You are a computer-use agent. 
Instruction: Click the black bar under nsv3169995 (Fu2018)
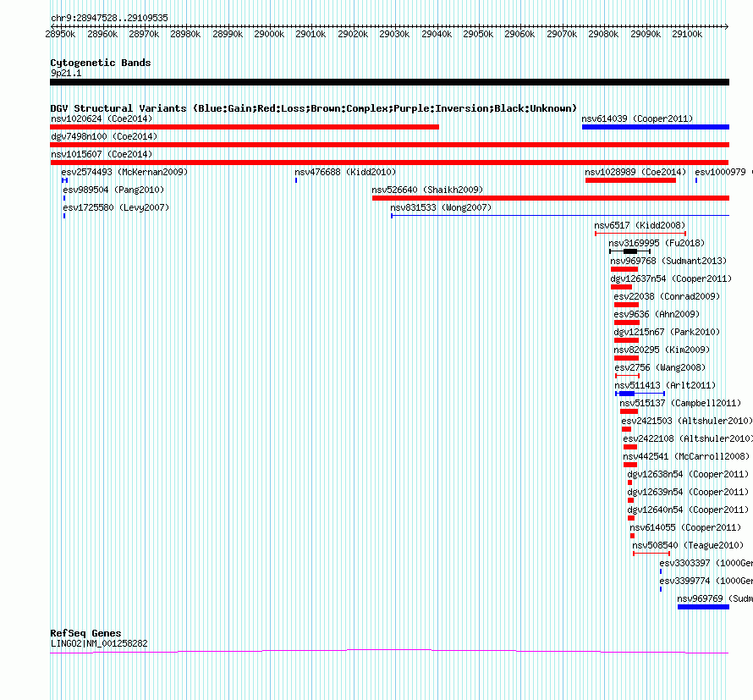(629, 251)
